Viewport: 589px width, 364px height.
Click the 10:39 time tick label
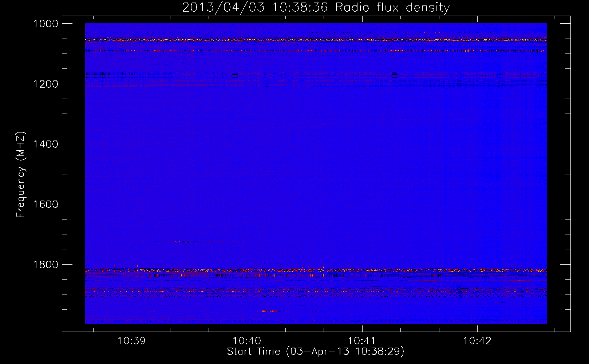click(131, 341)
